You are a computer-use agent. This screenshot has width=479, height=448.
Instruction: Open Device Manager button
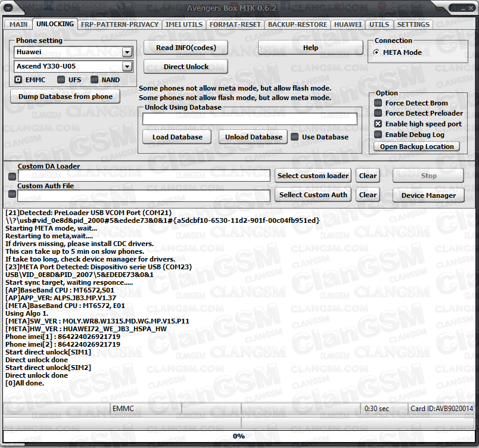point(428,195)
